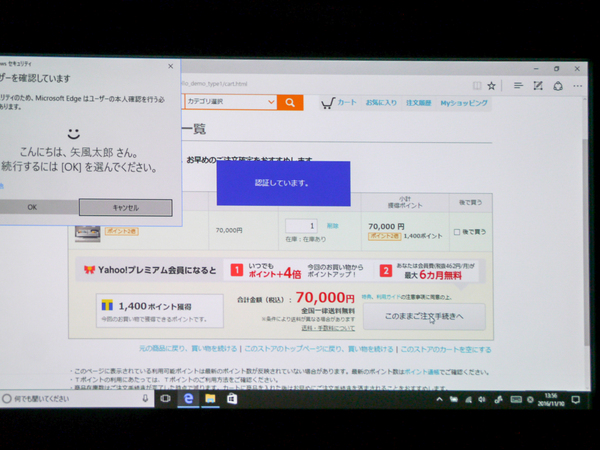Click the product thumbnail image
600x450 pixels.
coord(88,233)
